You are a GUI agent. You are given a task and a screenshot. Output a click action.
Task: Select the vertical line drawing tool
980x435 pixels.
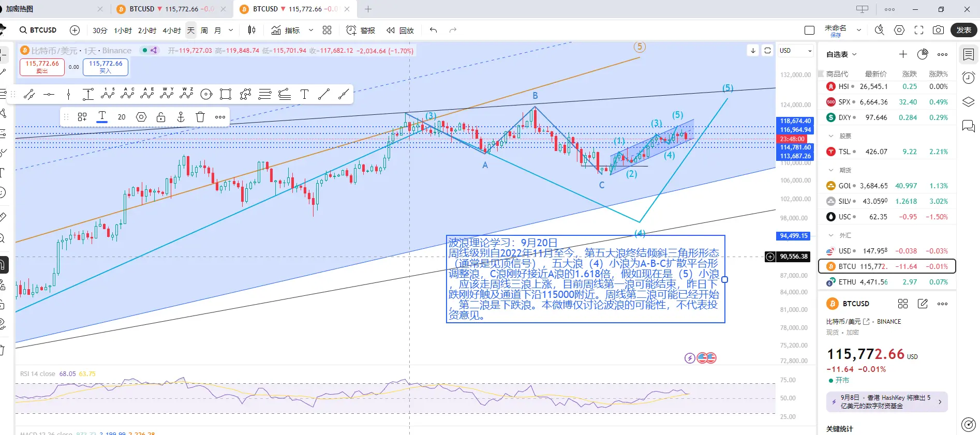[x=68, y=94]
